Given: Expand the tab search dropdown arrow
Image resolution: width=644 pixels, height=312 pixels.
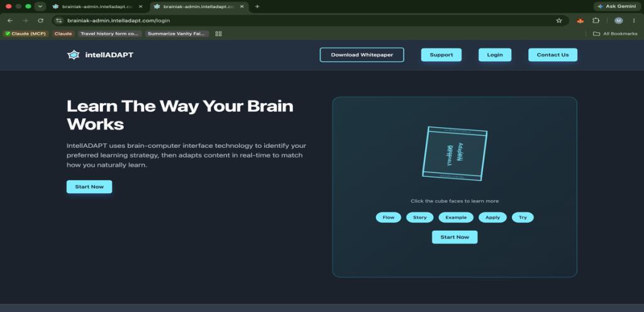Looking at the screenshot, I should point(40,6).
